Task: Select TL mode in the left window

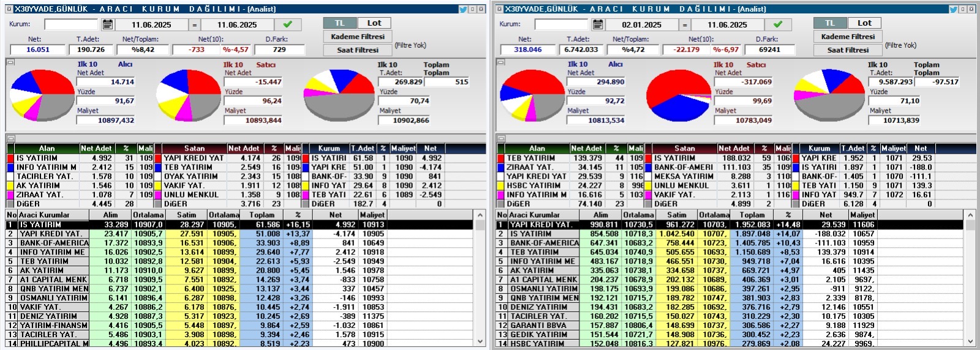Action: pyautogui.click(x=340, y=23)
